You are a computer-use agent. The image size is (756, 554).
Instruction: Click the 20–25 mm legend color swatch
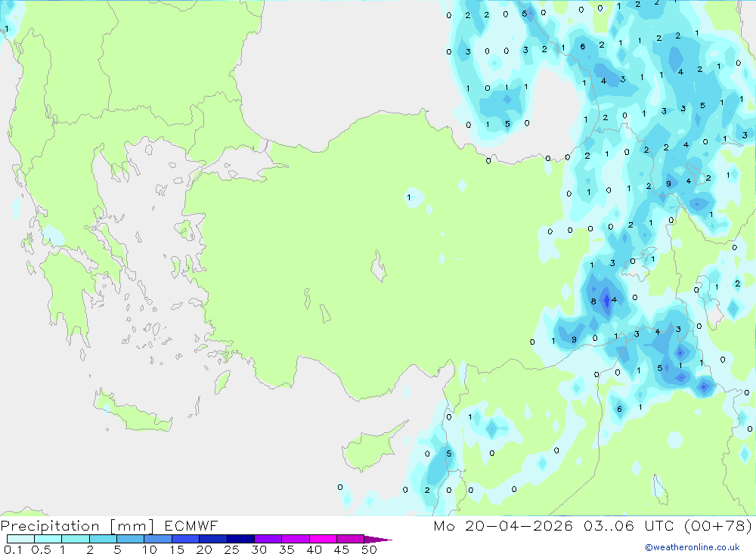213,539
